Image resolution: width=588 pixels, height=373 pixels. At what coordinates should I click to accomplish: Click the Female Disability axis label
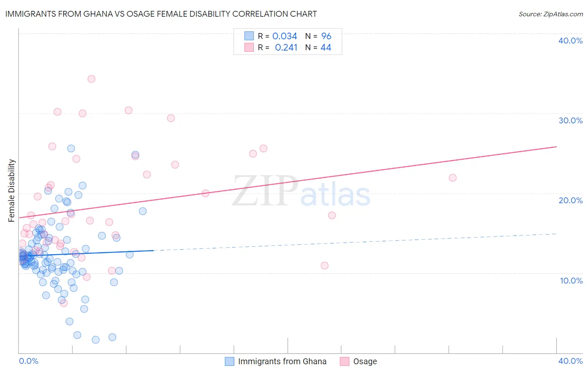pos(12,190)
